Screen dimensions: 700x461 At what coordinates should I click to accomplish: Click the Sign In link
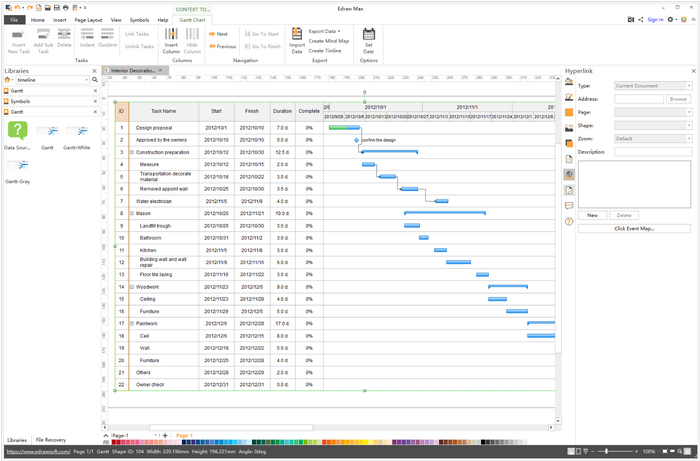(x=655, y=20)
